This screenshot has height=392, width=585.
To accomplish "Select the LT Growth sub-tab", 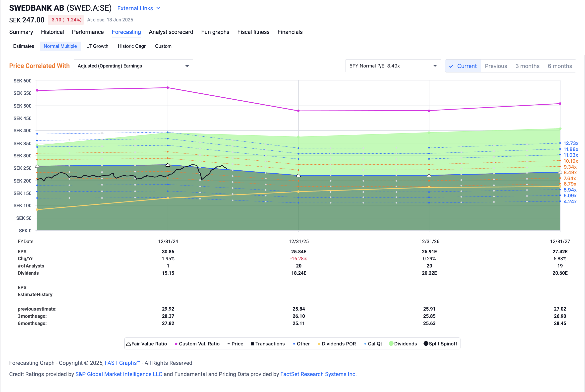I will coord(97,46).
